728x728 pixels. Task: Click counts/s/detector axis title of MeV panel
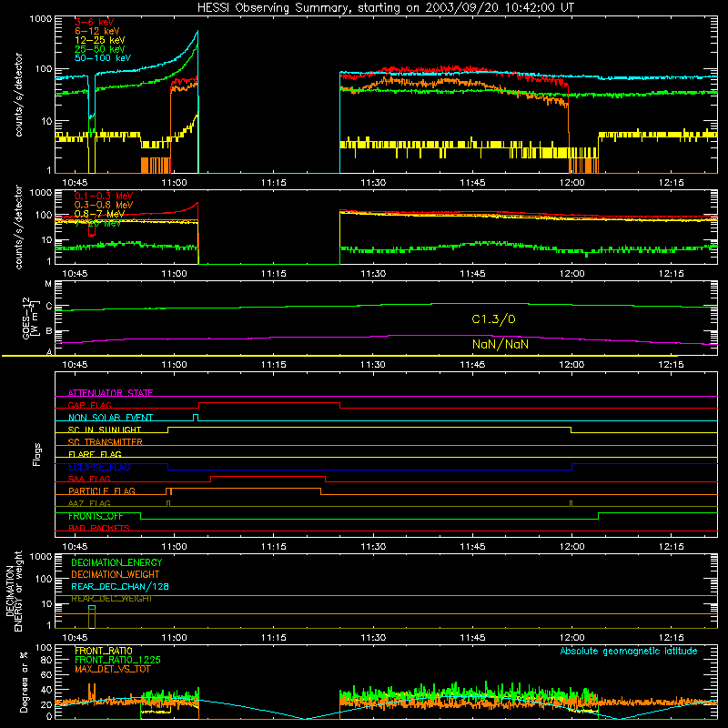click(x=18, y=227)
